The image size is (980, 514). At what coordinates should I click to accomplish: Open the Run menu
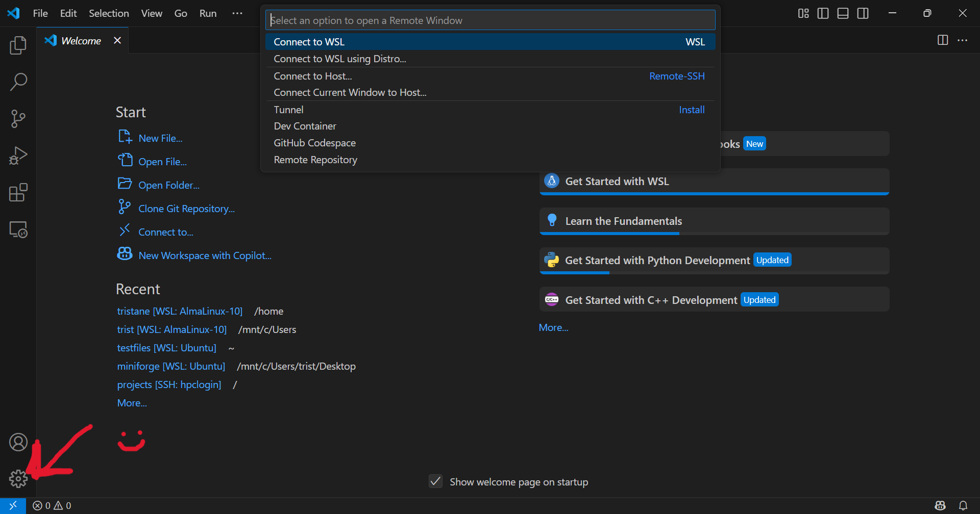click(x=208, y=13)
